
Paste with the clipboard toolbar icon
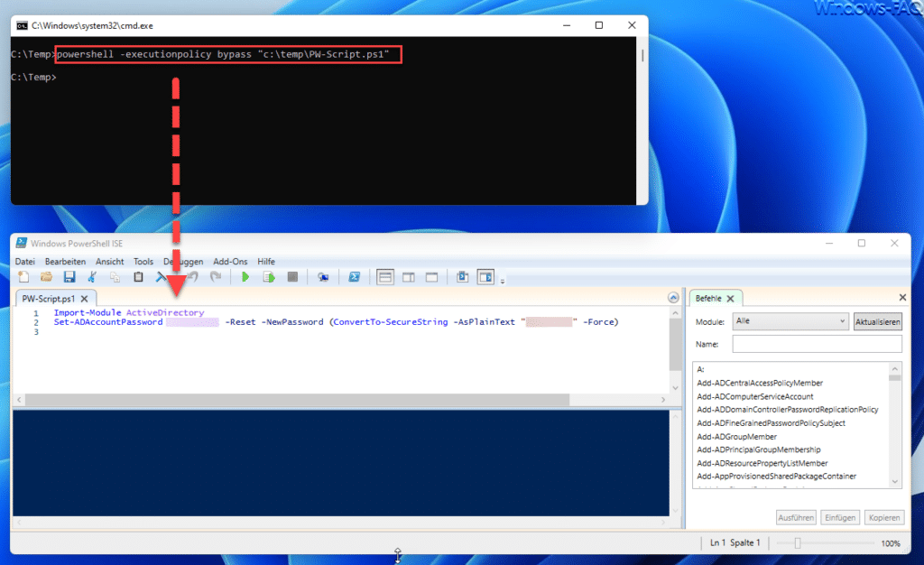point(138,277)
